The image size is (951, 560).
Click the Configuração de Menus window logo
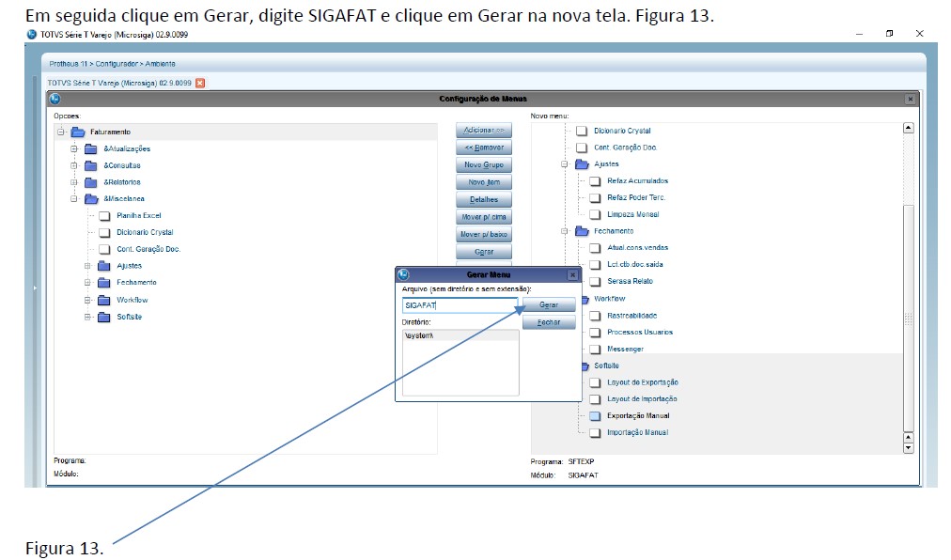(55, 99)
